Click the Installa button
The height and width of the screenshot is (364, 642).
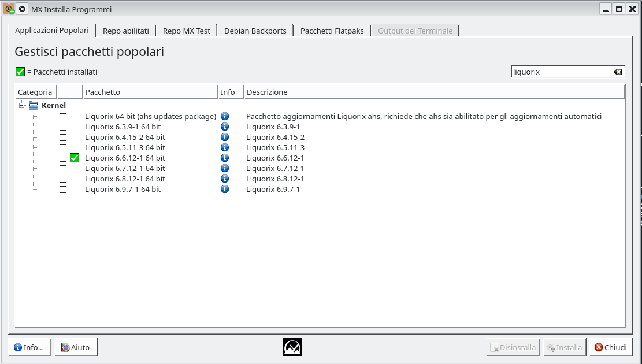(x=565, y=347)
